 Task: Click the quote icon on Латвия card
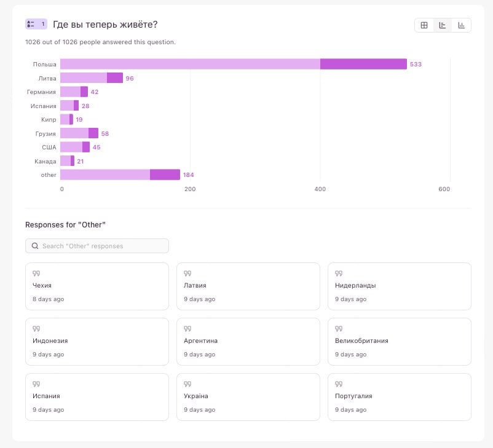[x=187, y=273]
